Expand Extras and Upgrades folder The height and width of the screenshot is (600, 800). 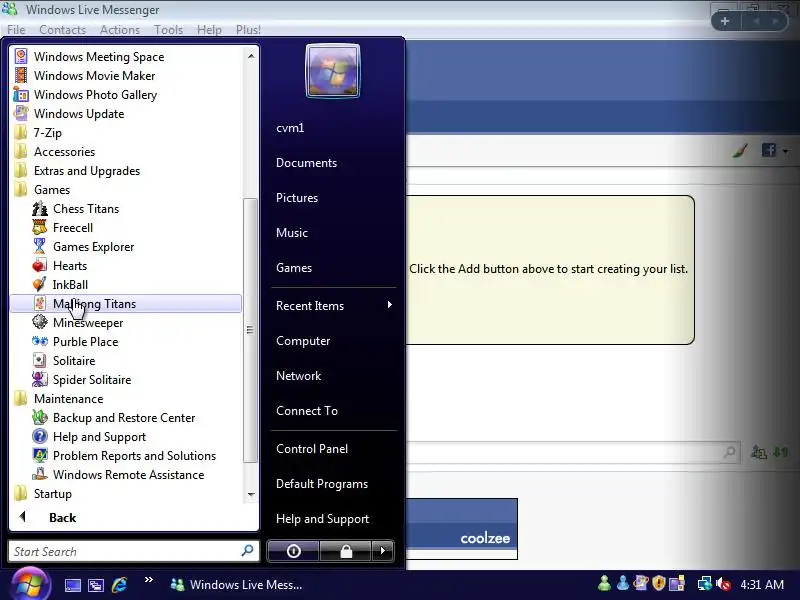[87, 171]
